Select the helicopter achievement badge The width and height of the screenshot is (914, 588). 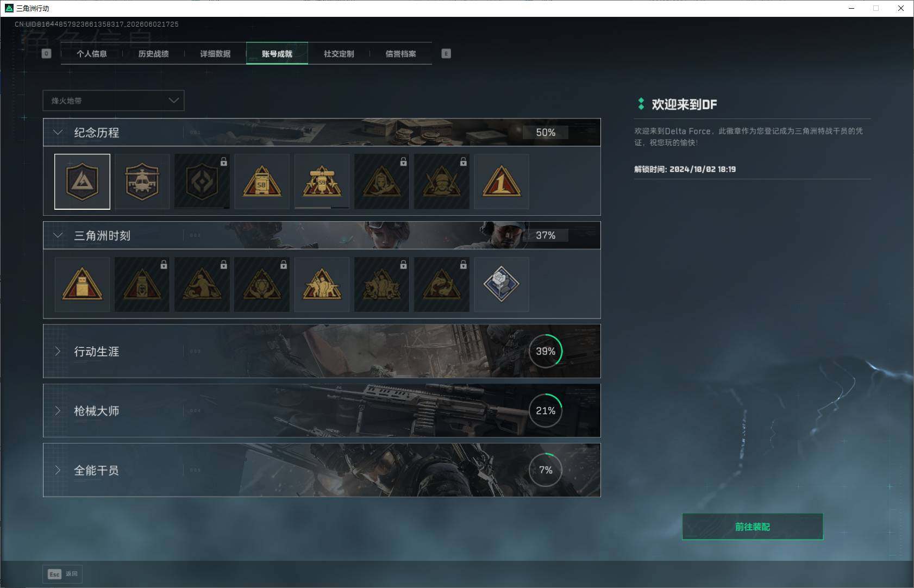142,182
